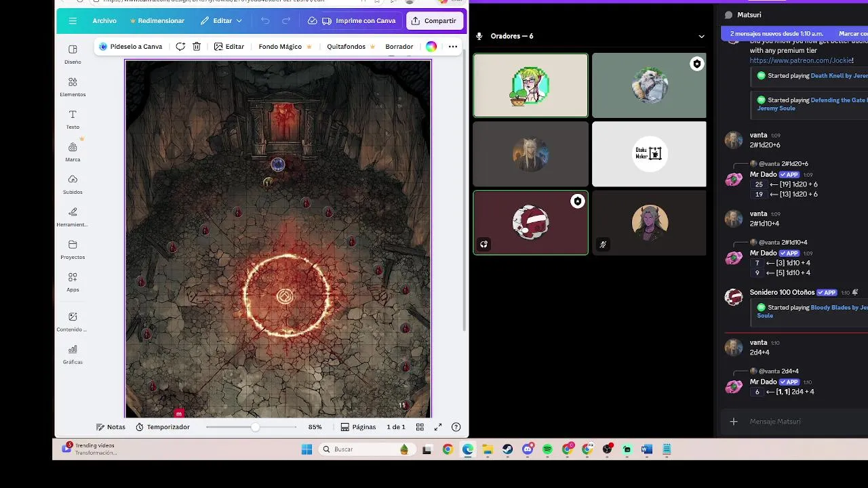Open Discord from Windows taskbar

click(x=528, y=449)
